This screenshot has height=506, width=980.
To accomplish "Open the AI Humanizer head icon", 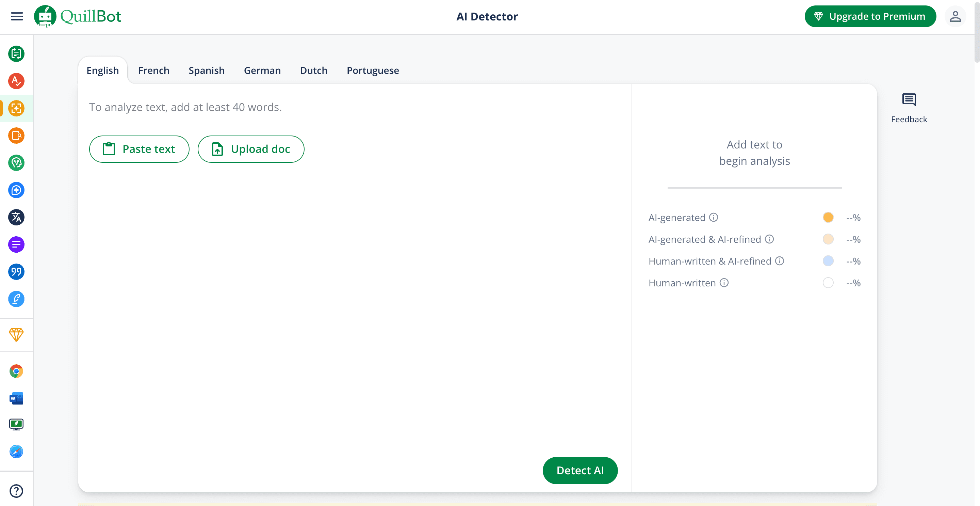I will click(x=16, y=163).
